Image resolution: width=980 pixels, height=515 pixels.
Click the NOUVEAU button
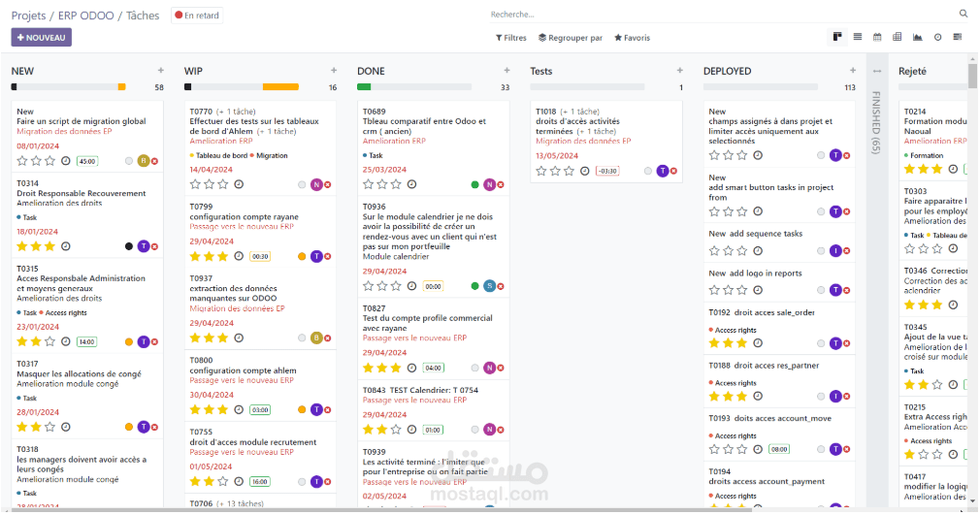[42, 38]
